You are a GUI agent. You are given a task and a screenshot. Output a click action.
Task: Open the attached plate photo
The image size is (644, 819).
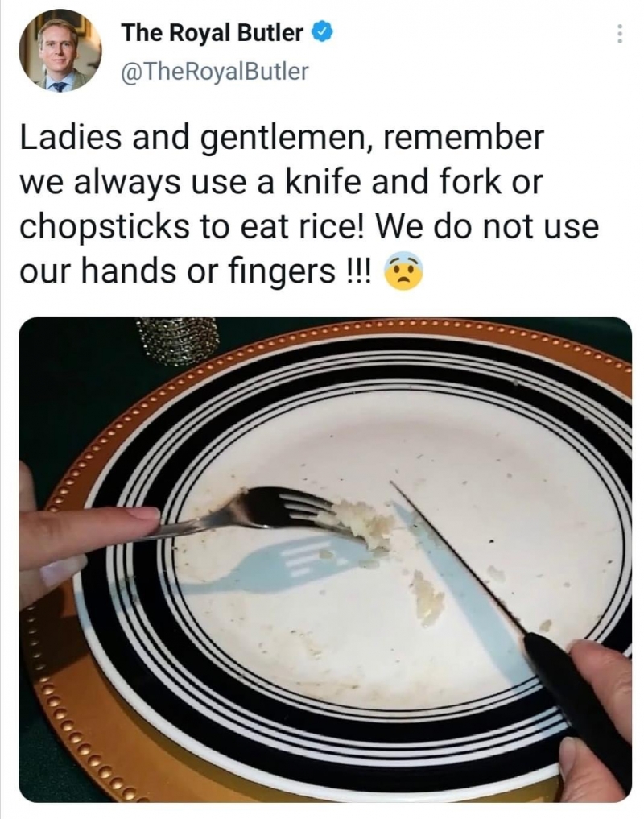(x=325, y=560)
